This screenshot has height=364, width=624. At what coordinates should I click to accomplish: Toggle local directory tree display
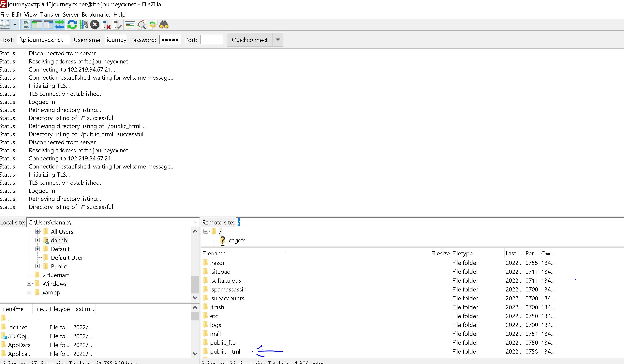(37, 25)
